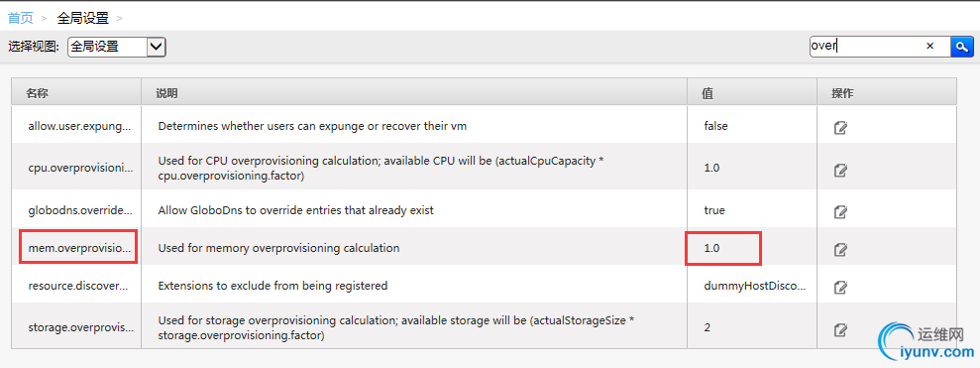
Task: Click the 全局设置 breadcrumb
Action: click(82, 18)
